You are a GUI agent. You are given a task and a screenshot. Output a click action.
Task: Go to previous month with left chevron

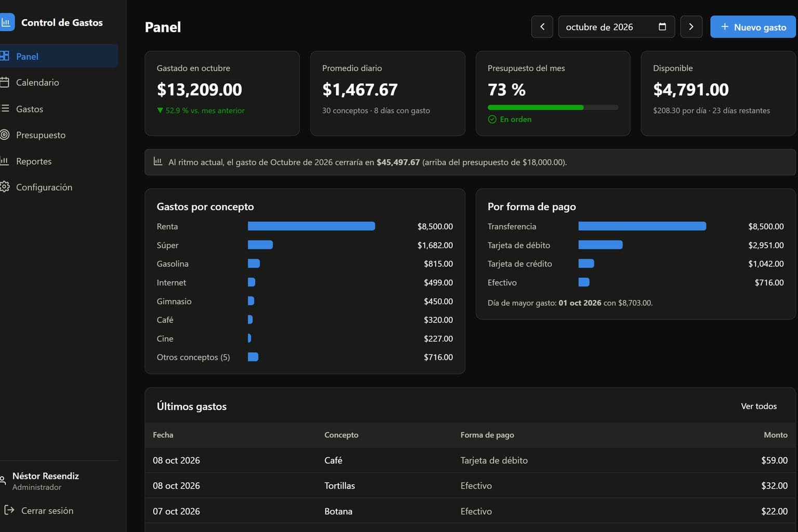click(x=542, y=26)
